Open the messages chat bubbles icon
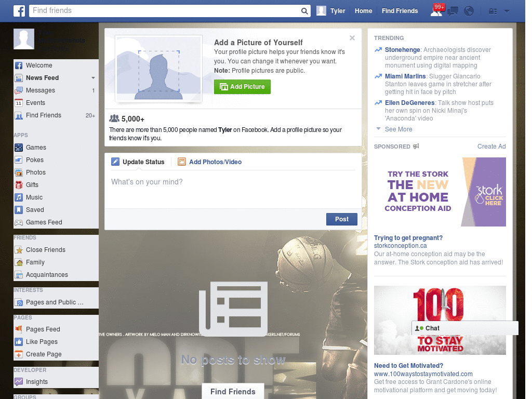The width and height of the screenshot is (532, 399). (x=453, y=11)
